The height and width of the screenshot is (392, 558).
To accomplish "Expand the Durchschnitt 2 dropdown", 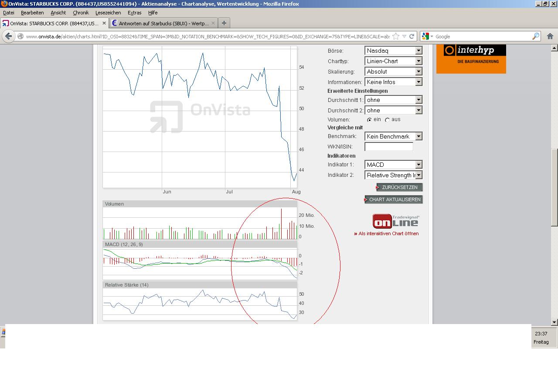I will tap(393, 110).
